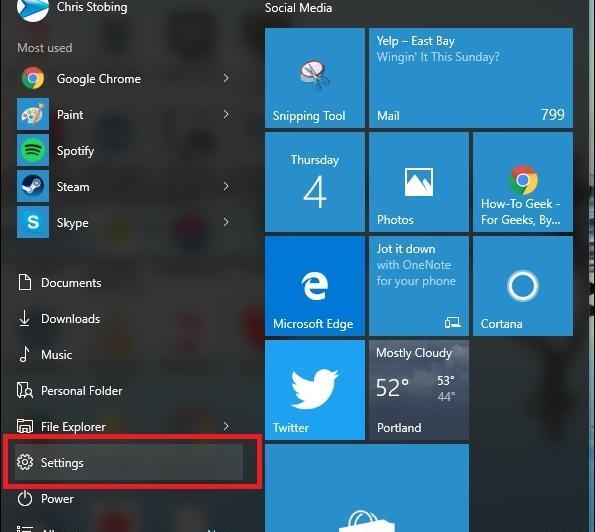Open the Store shopping bag tile
This screenshot has height=532, width=595.
pyautogui.click(x=367, y=488)
